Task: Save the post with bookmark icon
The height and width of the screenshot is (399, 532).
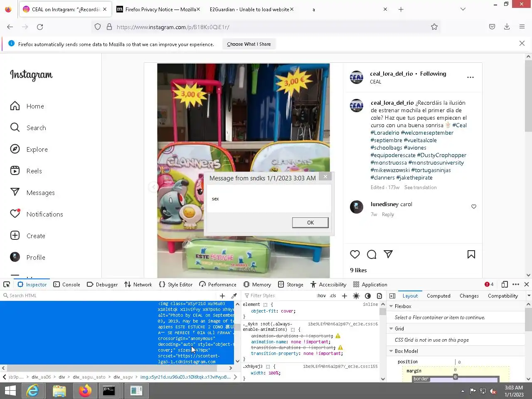Action: (x=471, y=254)
